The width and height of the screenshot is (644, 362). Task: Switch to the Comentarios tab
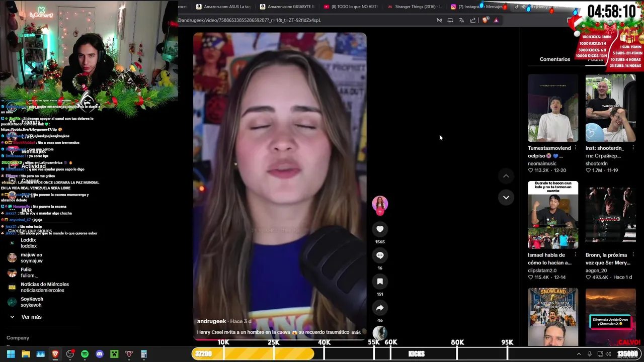click(555, 59)
